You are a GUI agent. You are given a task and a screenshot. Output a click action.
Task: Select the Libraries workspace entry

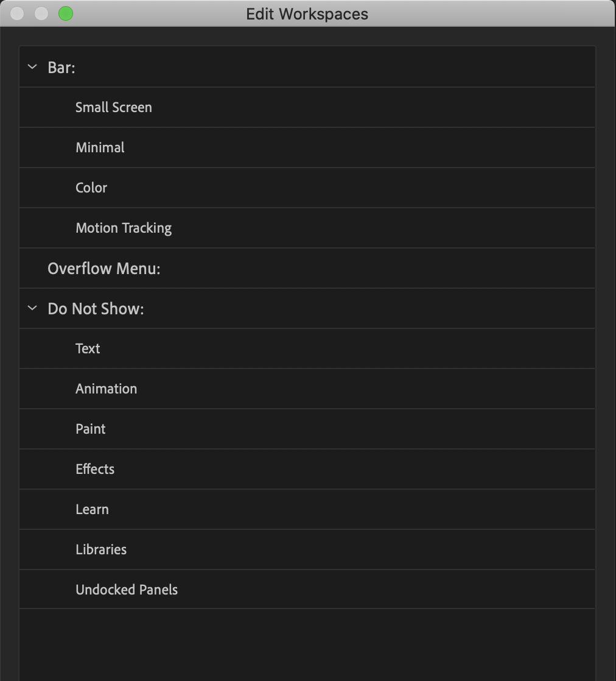101,549
